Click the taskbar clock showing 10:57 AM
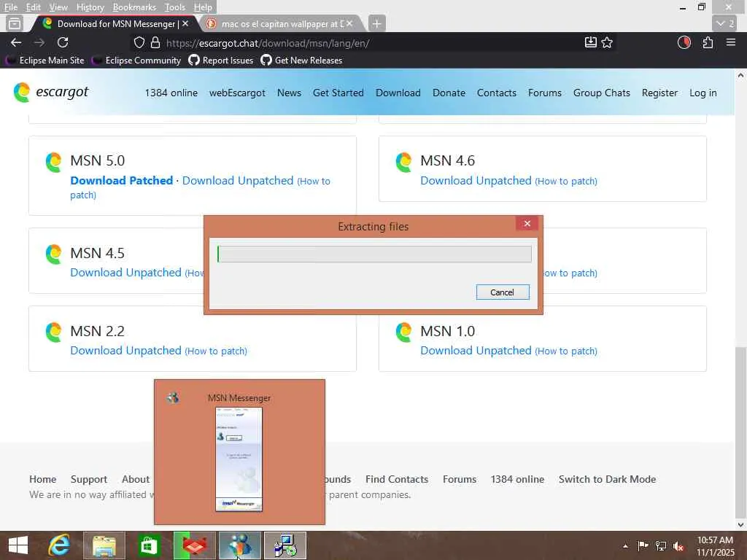 pyautogui.click(x=715, y=545)
